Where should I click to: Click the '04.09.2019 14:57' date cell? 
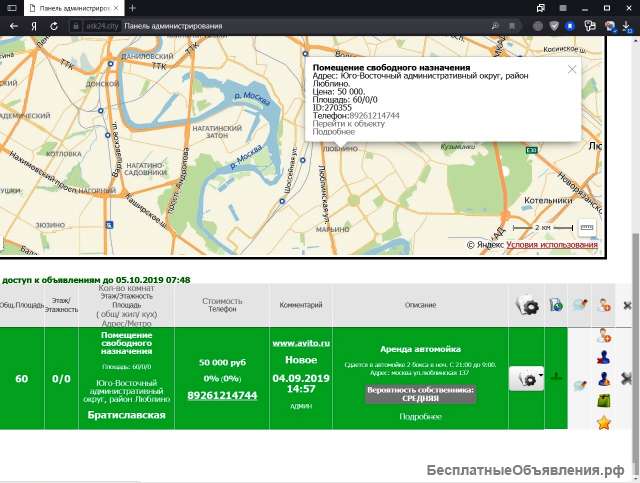pyautogui.click(x=301, y=383)
